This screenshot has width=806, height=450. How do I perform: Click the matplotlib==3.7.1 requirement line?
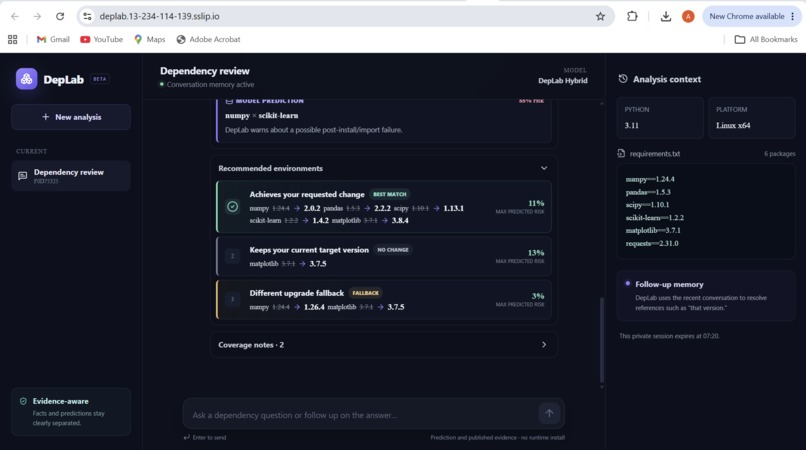pos(653,230)
